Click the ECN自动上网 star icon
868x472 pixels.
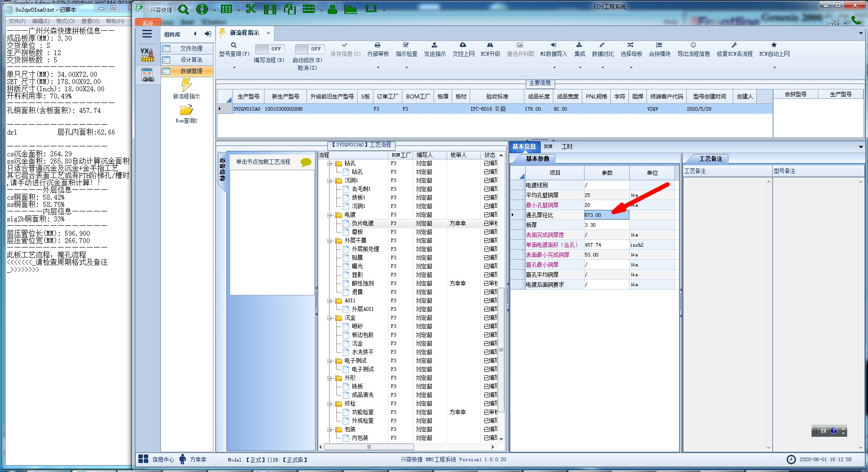[x=774, y=45]
